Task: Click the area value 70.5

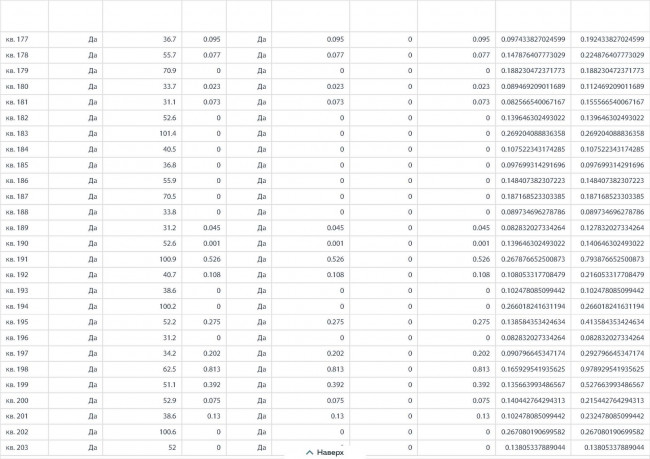Action: (x=170, y=197)
